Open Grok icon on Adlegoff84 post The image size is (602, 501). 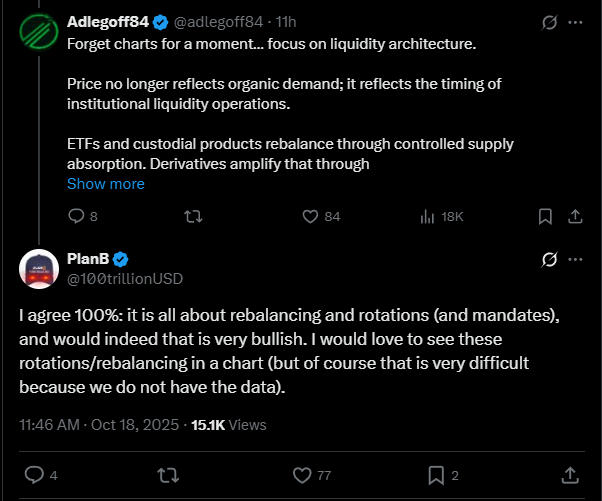(x=548, y=21)
